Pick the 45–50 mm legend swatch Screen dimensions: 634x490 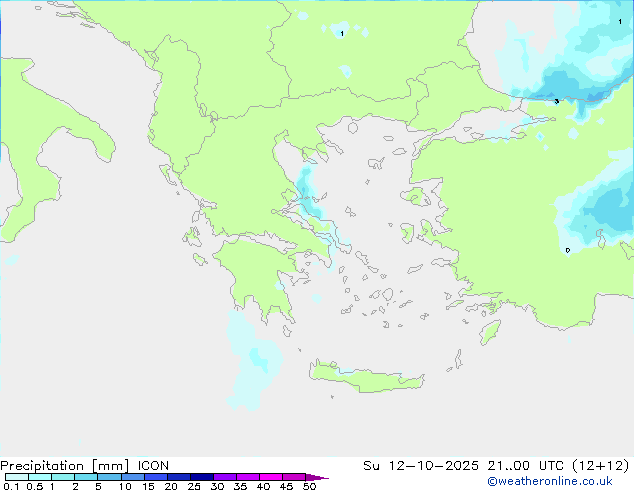point(294,477)
